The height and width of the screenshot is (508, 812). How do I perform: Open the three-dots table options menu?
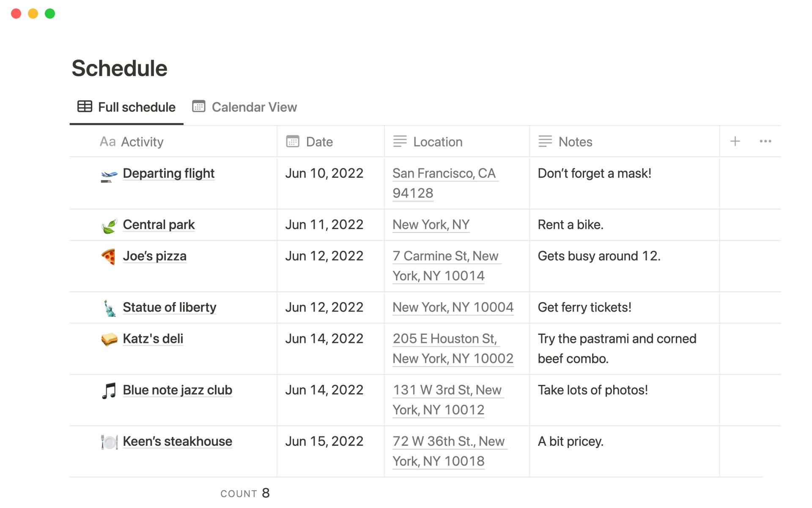tap(765, 141)
